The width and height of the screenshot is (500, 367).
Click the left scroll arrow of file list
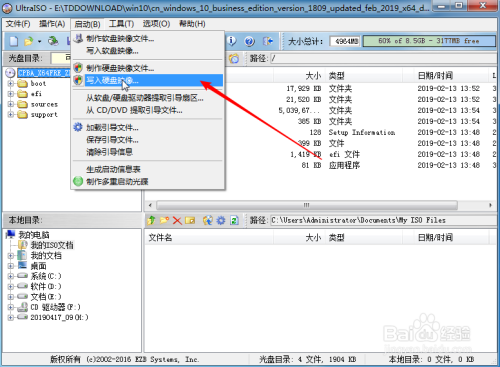pos(150,205)
